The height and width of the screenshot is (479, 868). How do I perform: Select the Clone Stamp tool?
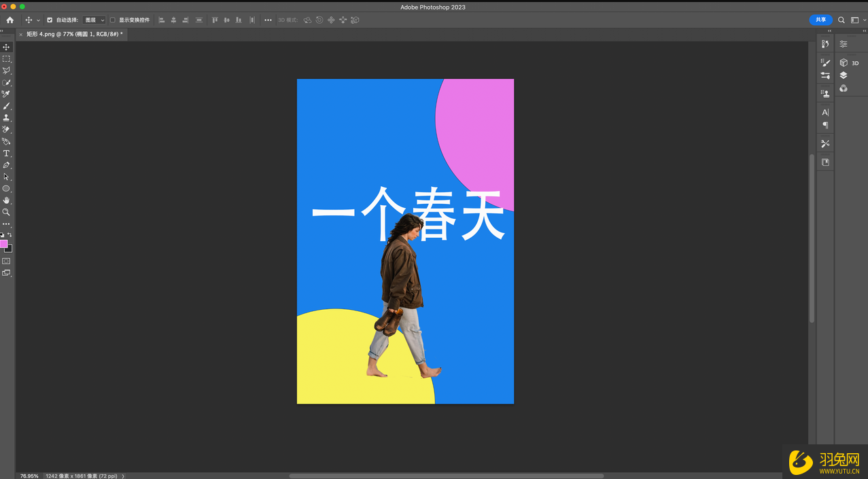(x=6, y=118)
